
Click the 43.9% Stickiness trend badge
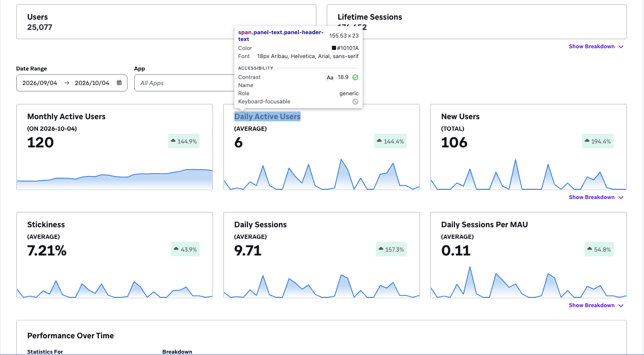click(x=185, y=249)
